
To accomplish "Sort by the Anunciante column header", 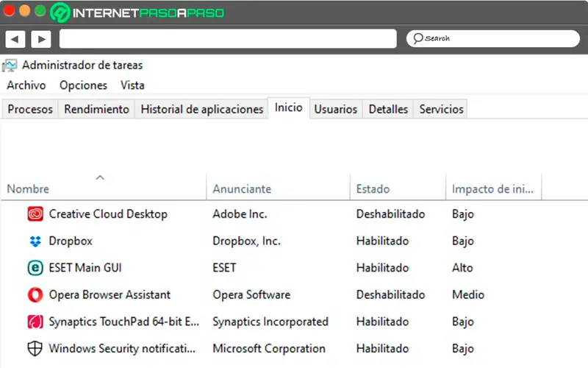I will coord(278,189).
